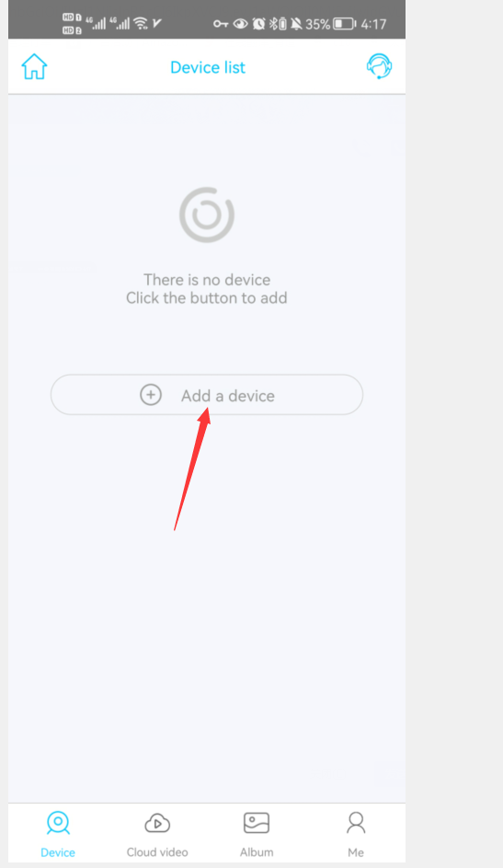Click the "Add a device" button
This screenshot has width=503, height=868.
[207, 395]
